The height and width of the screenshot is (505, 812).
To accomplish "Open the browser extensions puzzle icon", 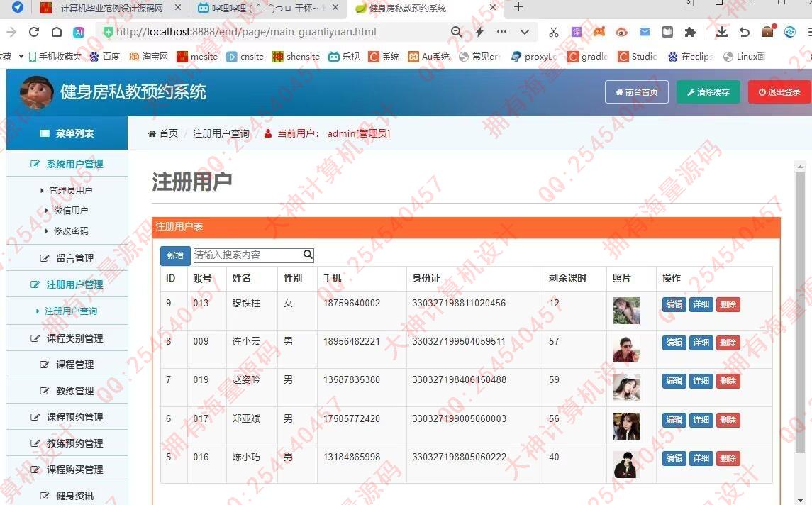I will click(x=689, y=32).
